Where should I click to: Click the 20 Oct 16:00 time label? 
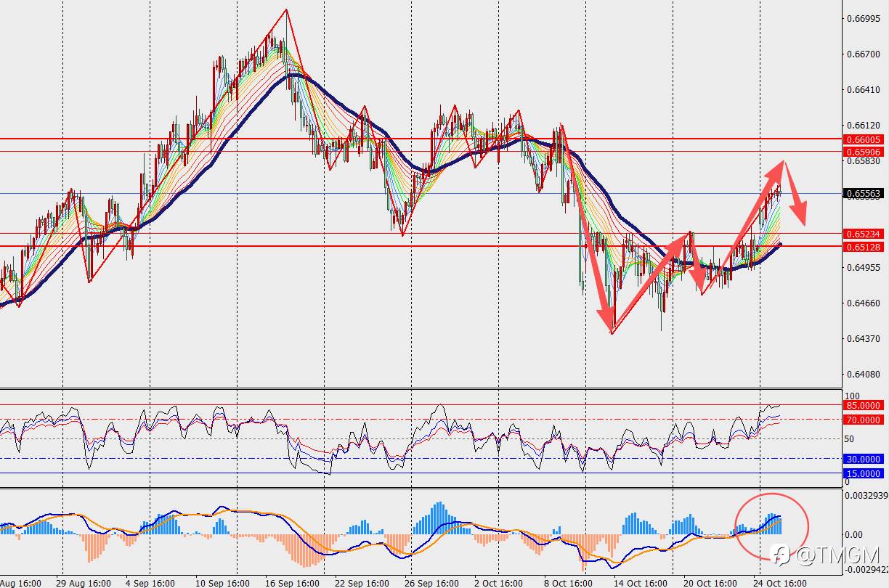coord(710,583)
